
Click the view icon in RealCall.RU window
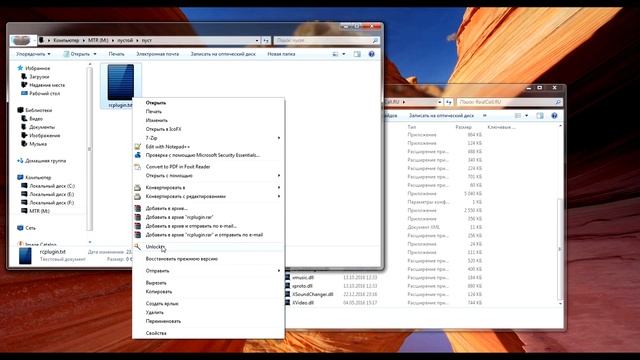point(518,116)
